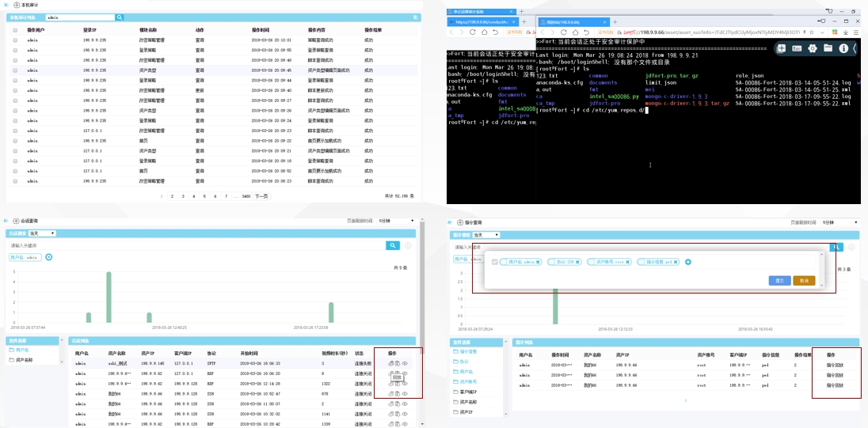
Task: Tick checkbox for row 2018-03-26 20:09:55
Action: tap(15, 51)
